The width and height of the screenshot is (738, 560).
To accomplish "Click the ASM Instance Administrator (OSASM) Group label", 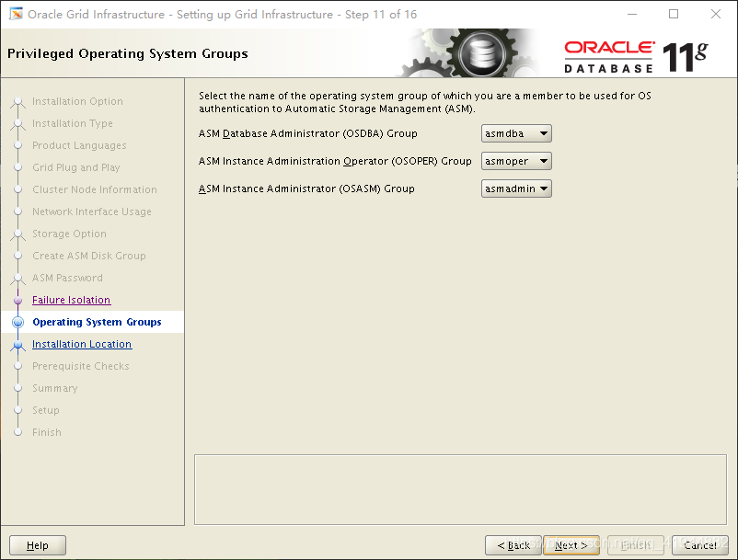I will click(306, 189).
